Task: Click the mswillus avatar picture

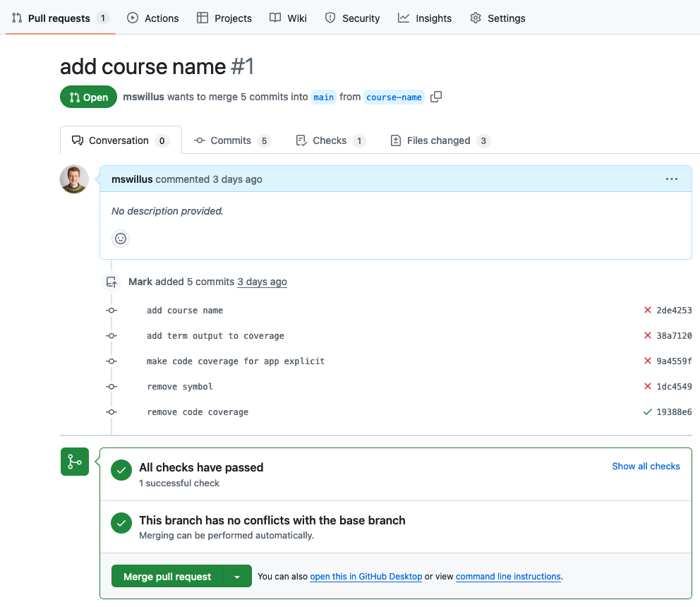Action: tap(73, 179)
